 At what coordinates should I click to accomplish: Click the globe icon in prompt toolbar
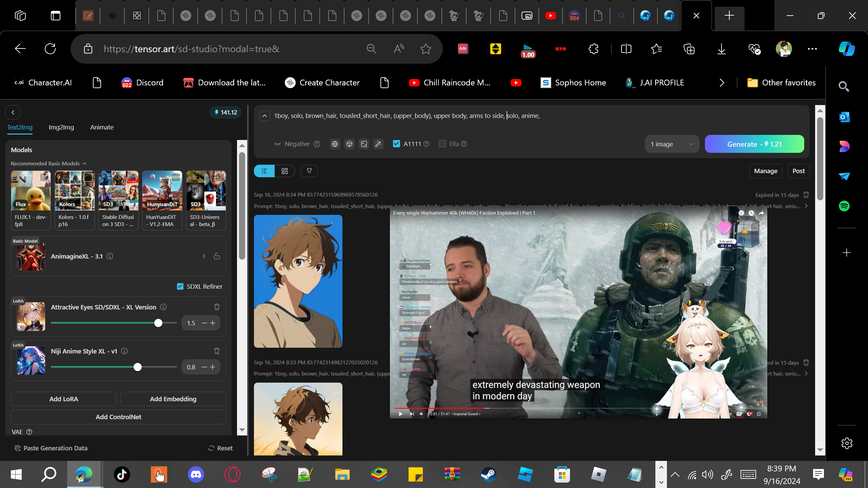(x=335, y=144)
